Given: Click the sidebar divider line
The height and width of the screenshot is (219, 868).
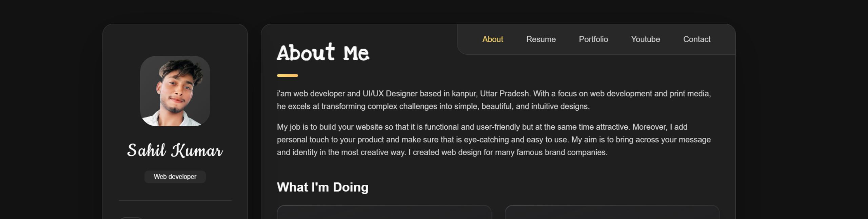Looking at the screenshot, I should [x=175, y=200].
